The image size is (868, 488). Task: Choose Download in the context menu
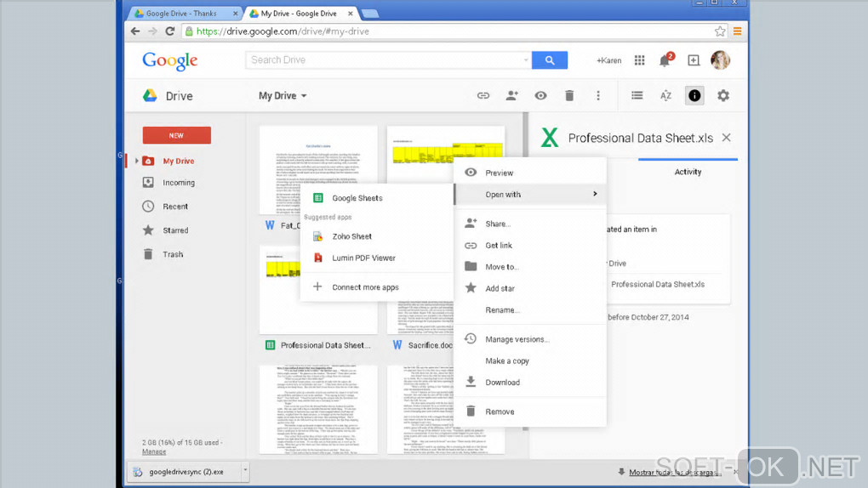coord(530,383)
